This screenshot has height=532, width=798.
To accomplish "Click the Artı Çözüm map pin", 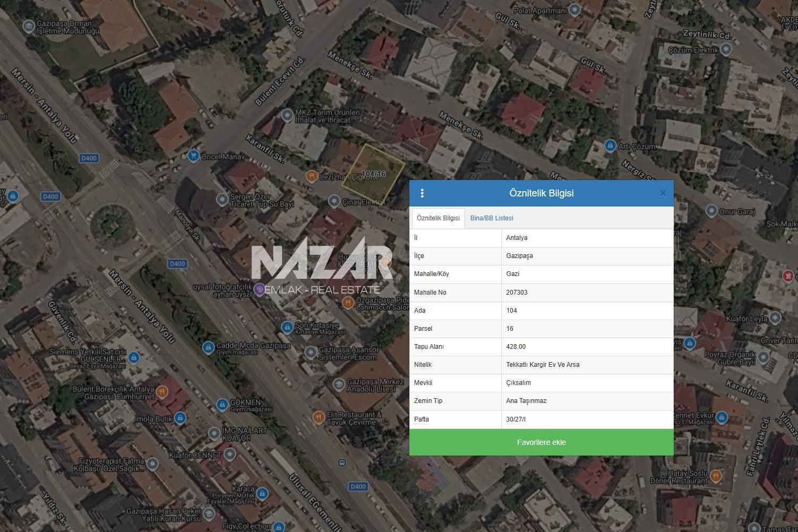I will [x=610, y=145].
